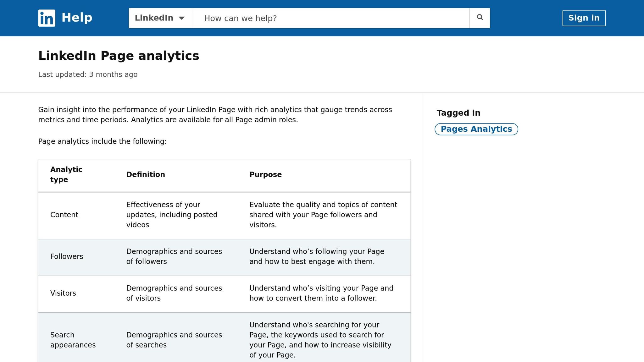
Task: Click the Sign in button
Action: pyautogui.click(x=584, y=18)
